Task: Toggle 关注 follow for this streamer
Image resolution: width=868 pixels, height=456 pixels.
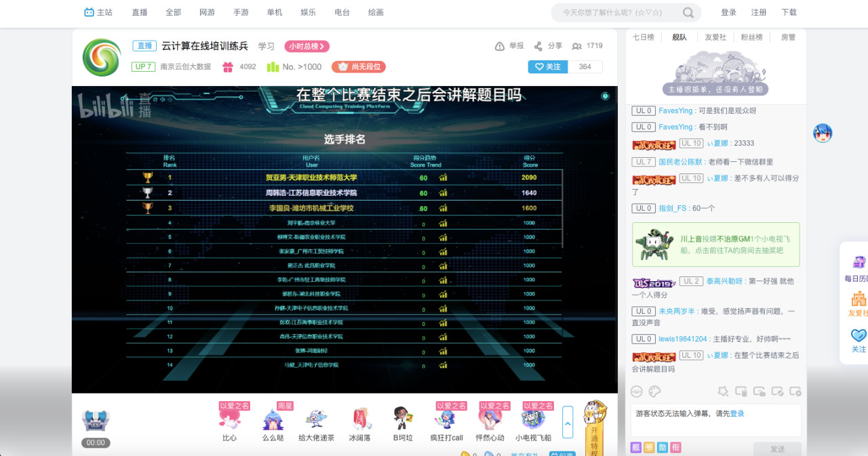Action: point(548,66)
